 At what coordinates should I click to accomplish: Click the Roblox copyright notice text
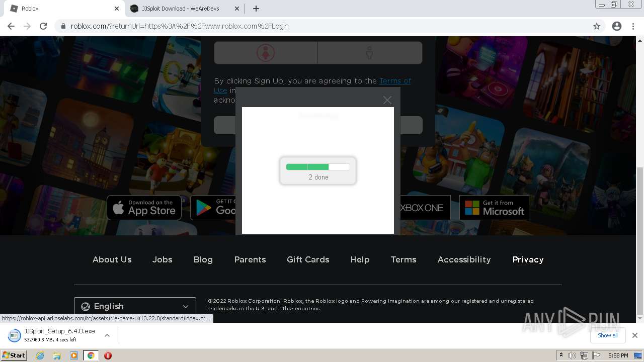click(371, 305)
